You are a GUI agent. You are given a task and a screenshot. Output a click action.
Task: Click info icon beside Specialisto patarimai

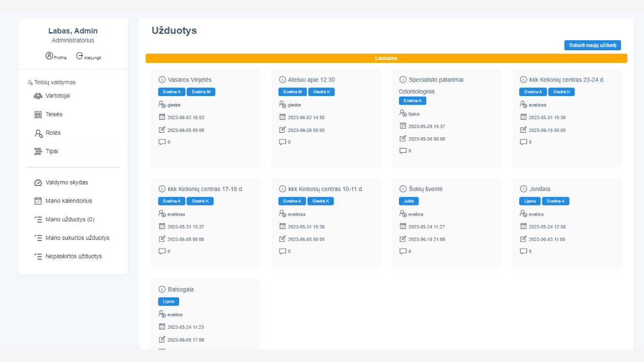pos(403,79)
